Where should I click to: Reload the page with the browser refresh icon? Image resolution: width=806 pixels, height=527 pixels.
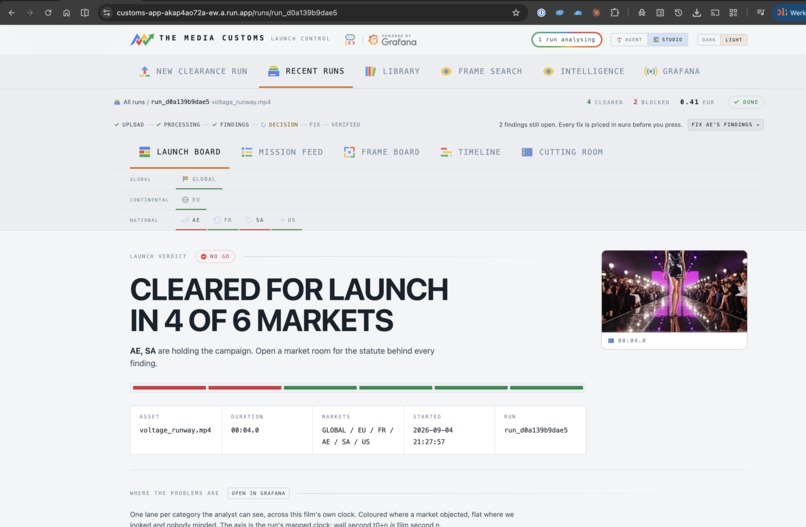(x=48, y=12)
